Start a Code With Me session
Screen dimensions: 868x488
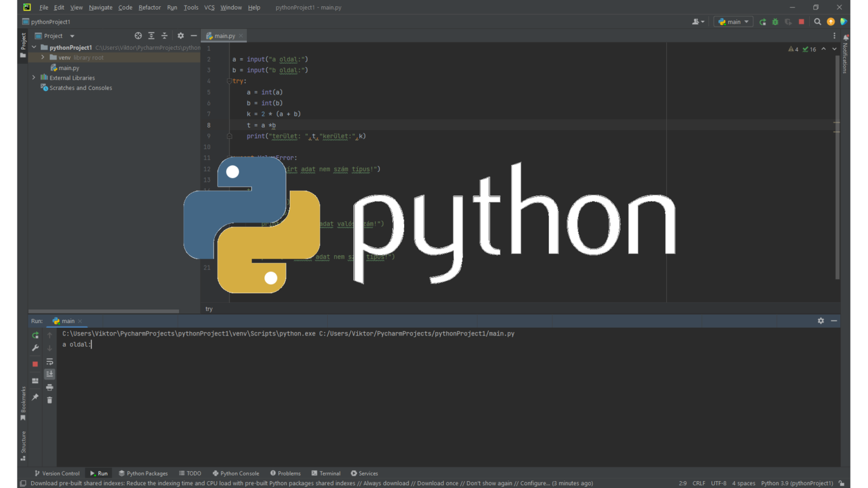point(696,21)
